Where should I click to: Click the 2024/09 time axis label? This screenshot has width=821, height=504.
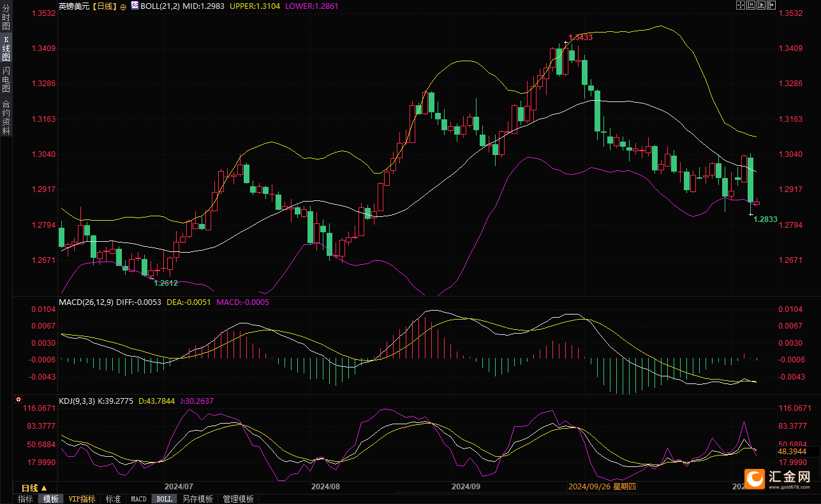tap(466, 487)
